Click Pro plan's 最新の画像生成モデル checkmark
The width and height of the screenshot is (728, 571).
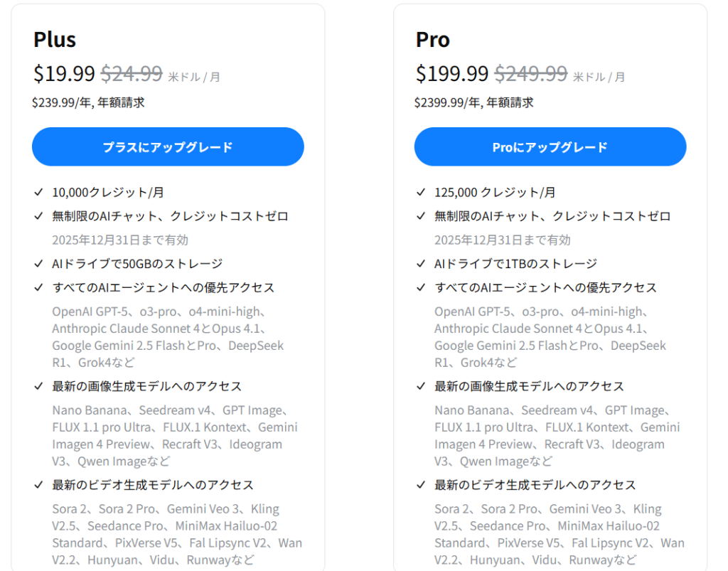pyautogui.click(x=421, y=386)
